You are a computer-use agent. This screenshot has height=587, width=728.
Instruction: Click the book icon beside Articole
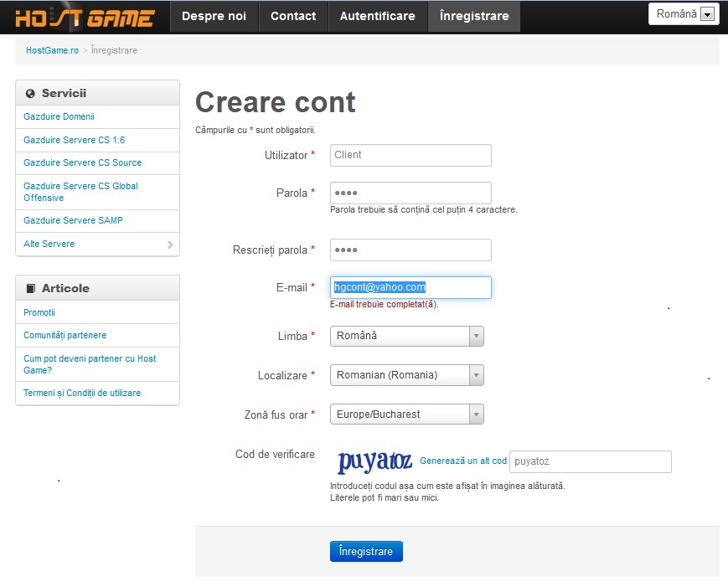point(31,288)
